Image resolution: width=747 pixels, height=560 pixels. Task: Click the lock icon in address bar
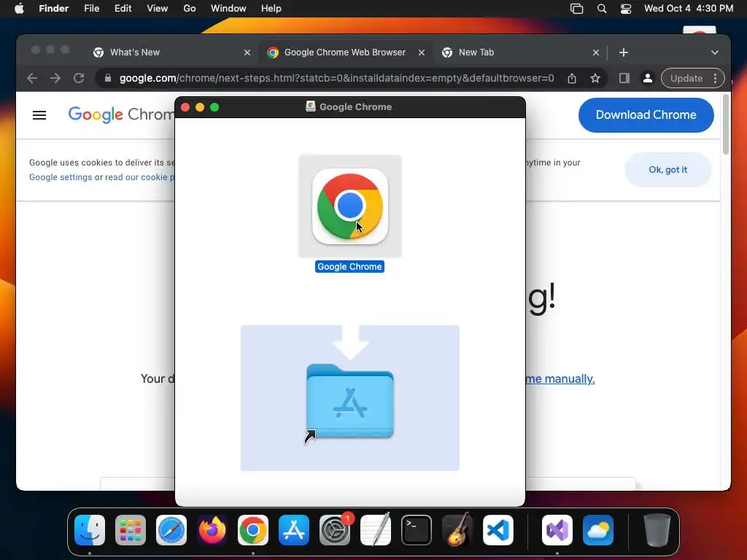[x=108, y=78]
